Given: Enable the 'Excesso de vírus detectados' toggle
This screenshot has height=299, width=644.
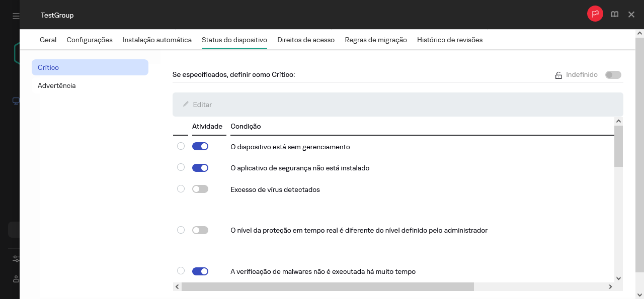Looking at the screenshot, I should (x=200, y=188).
